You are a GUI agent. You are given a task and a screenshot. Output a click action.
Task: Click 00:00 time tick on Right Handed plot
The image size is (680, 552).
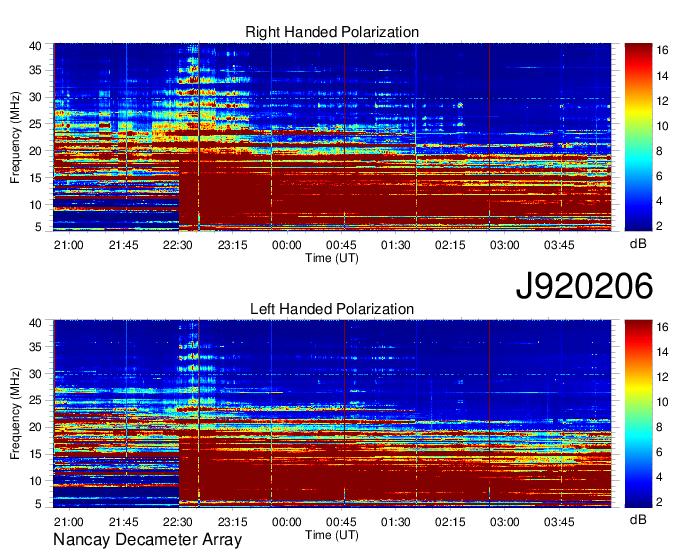tap(287, 245)
